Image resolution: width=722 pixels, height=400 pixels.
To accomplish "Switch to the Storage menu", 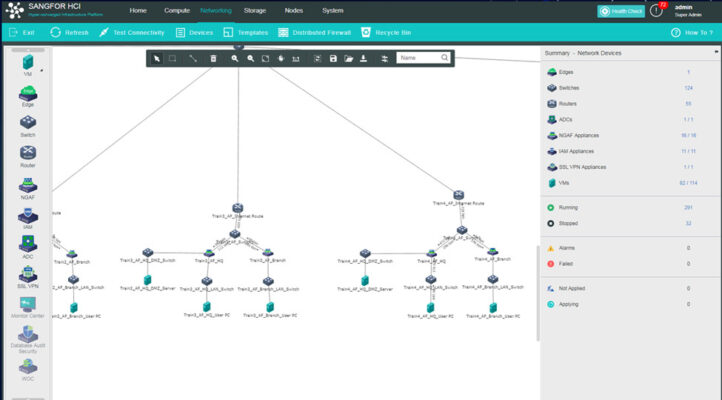I will pos(255,11).
